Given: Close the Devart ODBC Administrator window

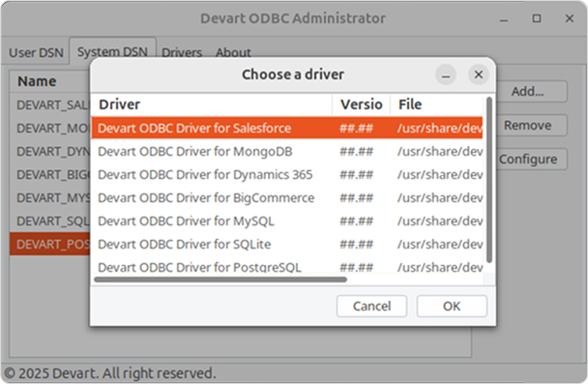Looking at the screenshot, I should [x=570, y=18].
